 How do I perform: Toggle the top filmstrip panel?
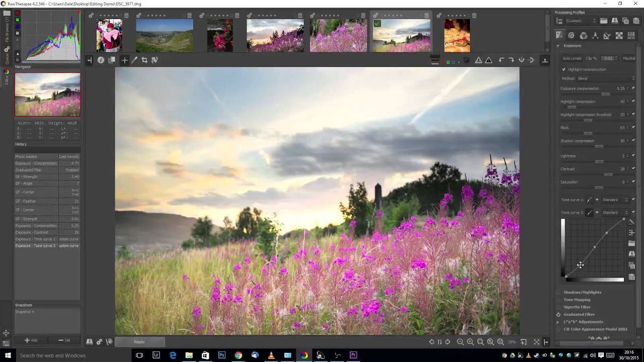[544, 60]
